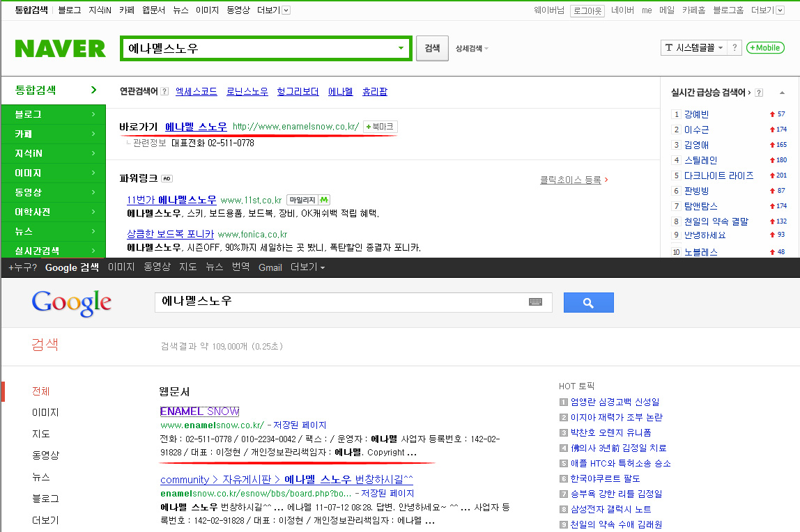Select the 동영상 tab in Naver sidebar

pos(53,193)
